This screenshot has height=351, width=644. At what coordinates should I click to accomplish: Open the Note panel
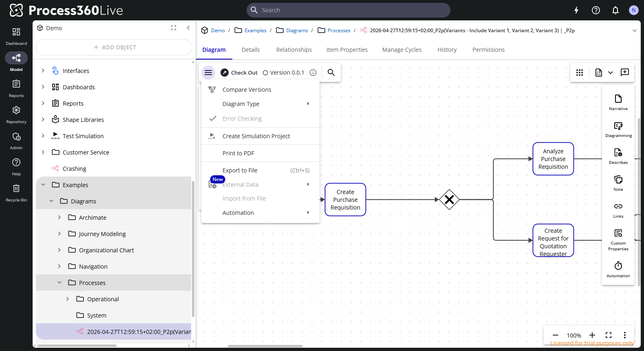click(618, 183)
